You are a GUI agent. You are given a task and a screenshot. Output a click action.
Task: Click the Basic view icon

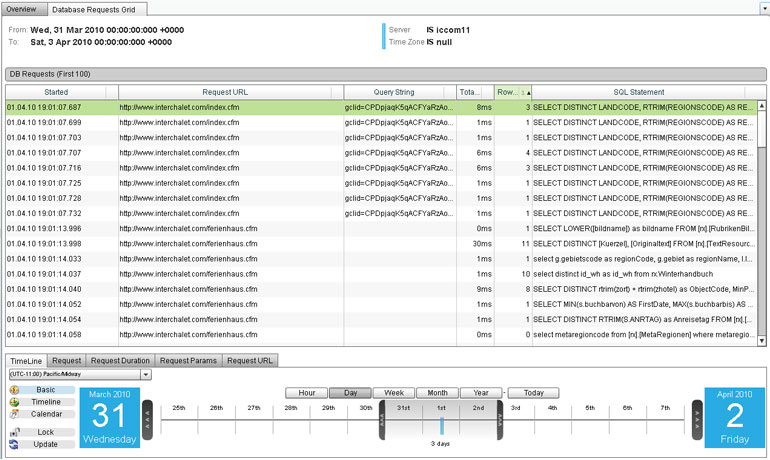click(x=14, y=390)
